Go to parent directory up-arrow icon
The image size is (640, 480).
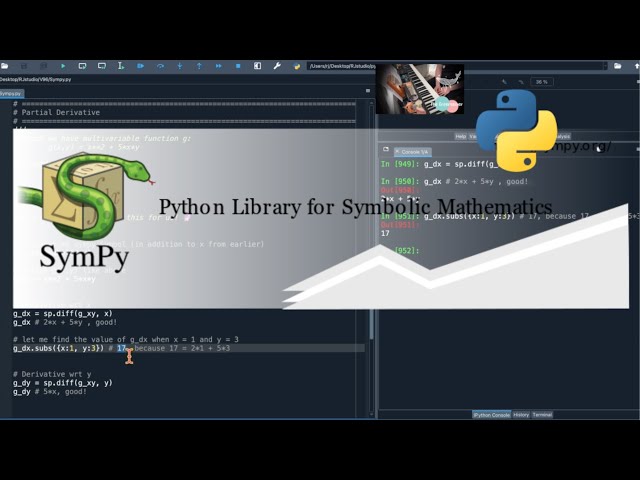point(636,66)
